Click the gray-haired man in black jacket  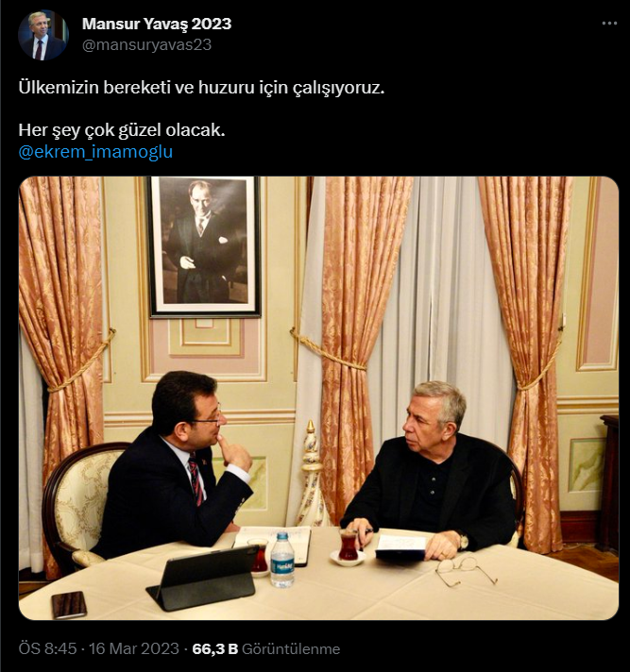tap(431, 471)
